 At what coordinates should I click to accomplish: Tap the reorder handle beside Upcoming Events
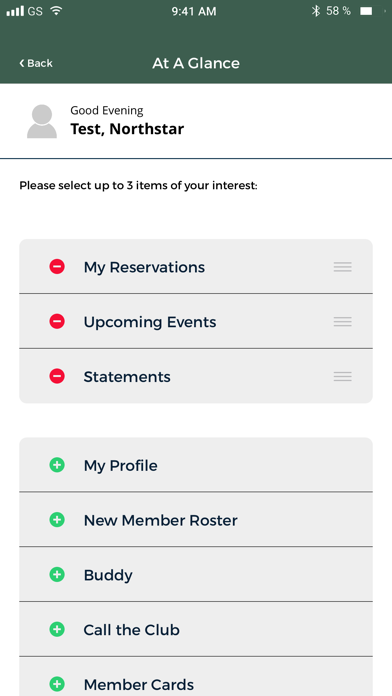point(343,321)
